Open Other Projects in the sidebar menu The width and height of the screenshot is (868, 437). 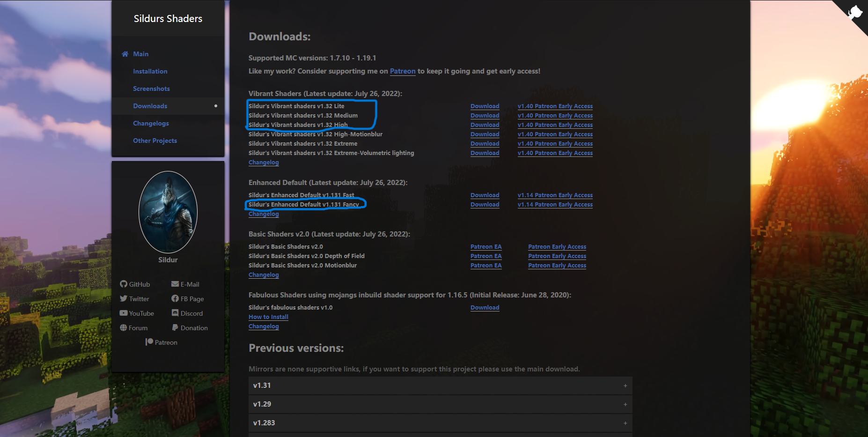click(x=155, y=141)
